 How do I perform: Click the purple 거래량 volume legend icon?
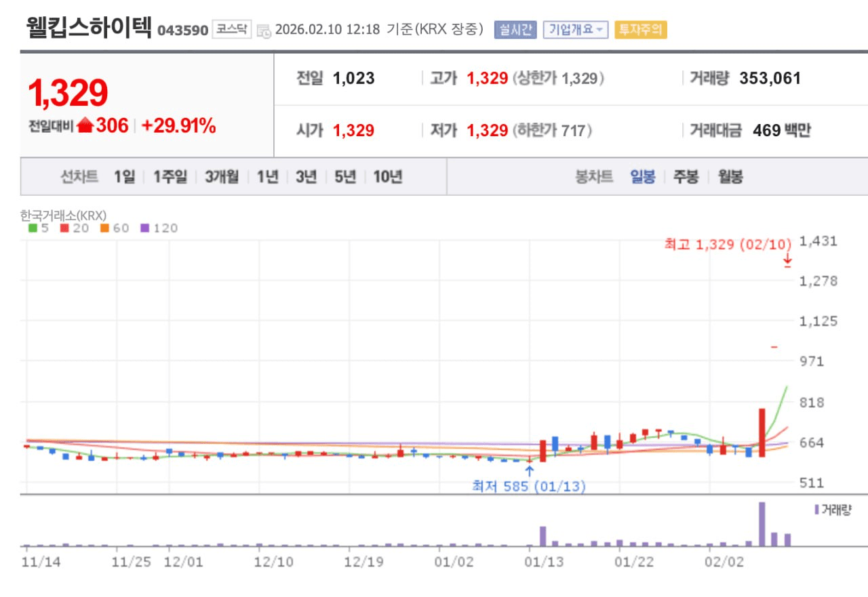coord(816,510)
